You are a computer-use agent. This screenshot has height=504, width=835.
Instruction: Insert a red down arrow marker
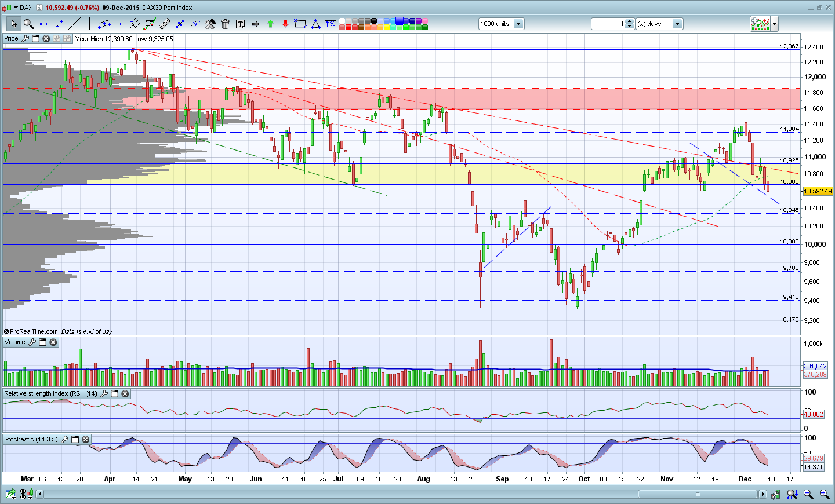(x=285, y=24)
